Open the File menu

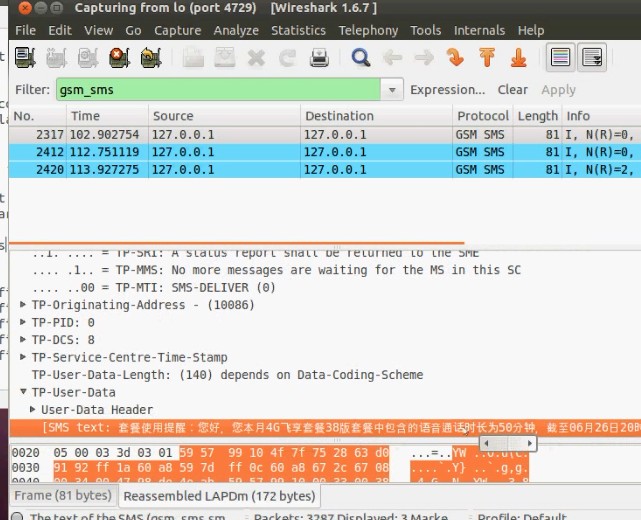pyautogui.click(x=25, y=30)
